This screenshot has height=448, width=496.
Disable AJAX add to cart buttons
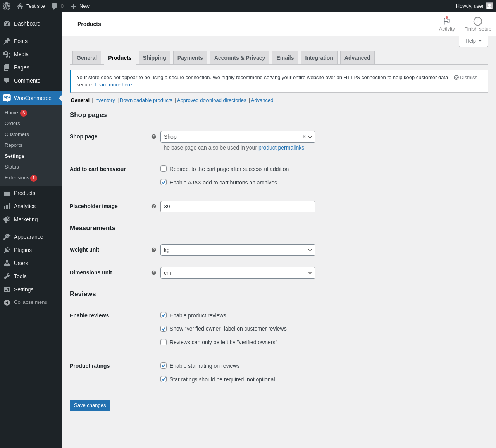[164, 182]
